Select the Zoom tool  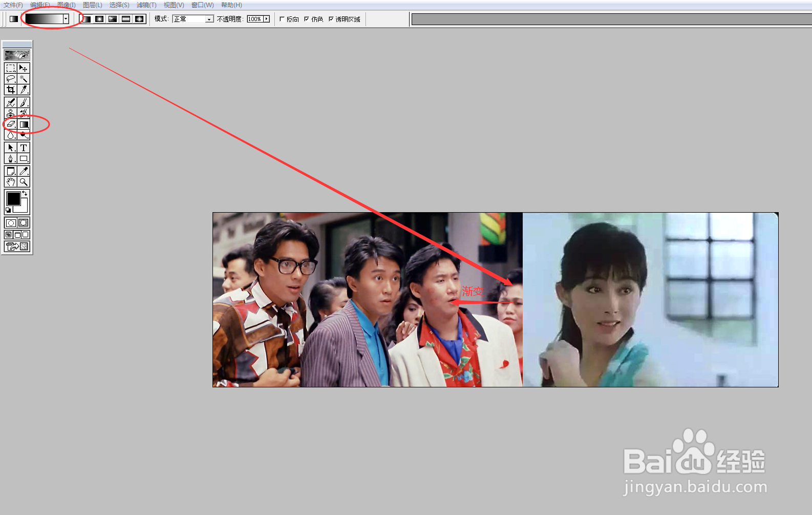point(24,182)
